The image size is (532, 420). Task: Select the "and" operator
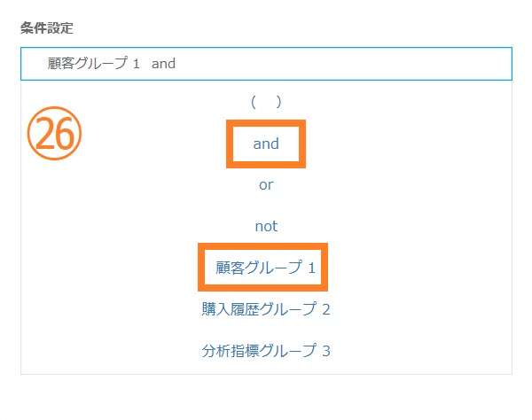click(x=266, y=144)
